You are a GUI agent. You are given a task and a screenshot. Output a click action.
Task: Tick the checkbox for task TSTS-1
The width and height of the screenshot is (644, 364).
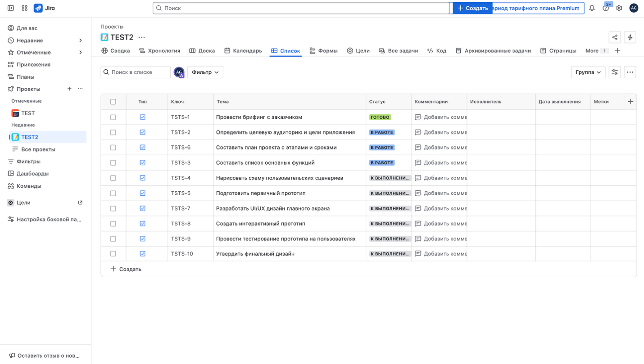[113, 117]
